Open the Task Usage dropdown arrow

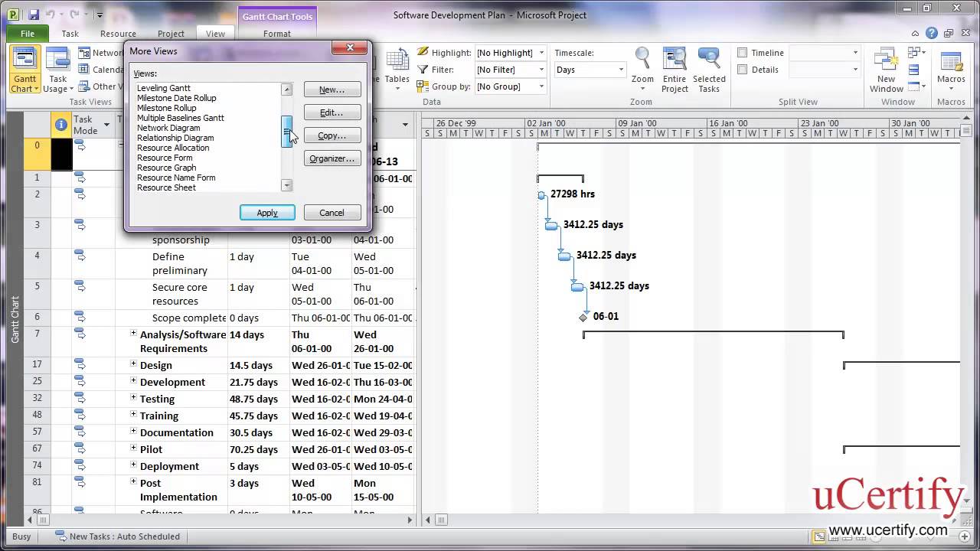(x=72, y=90)
